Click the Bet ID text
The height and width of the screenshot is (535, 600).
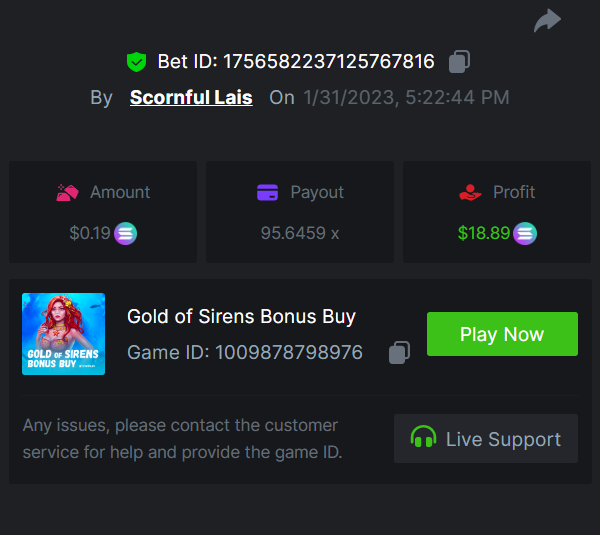pyautogui.click(x=296, y=62)
